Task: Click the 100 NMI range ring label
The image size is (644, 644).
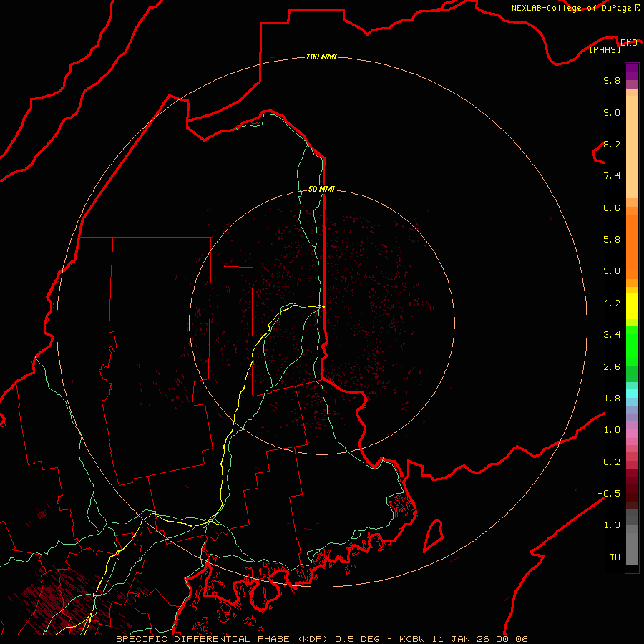Action: 321,57
